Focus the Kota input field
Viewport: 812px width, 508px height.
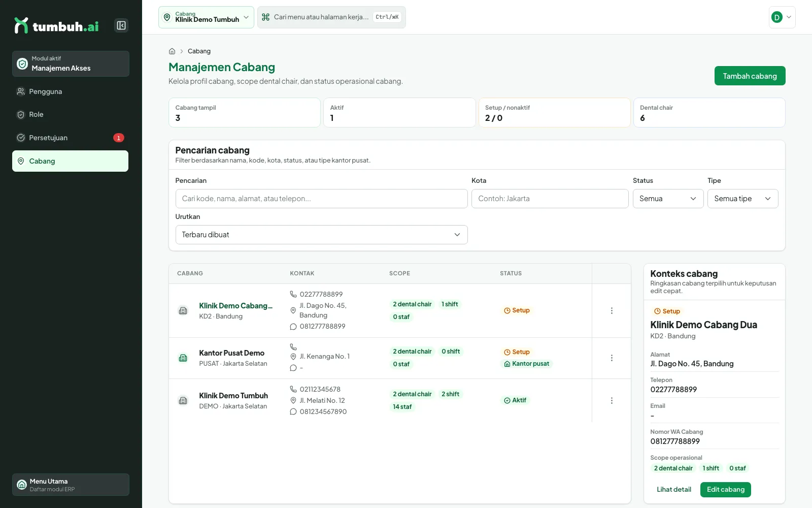pos(550,199)
